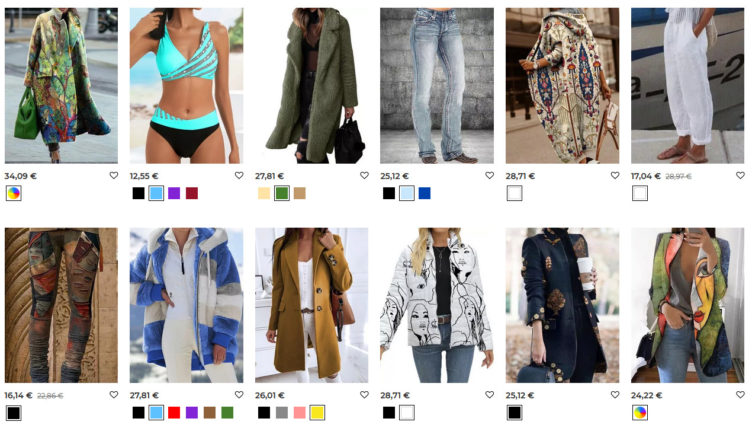
Task: Select multicolor swatch under 34,09 € coat
Action: click(x=14, y=193)
